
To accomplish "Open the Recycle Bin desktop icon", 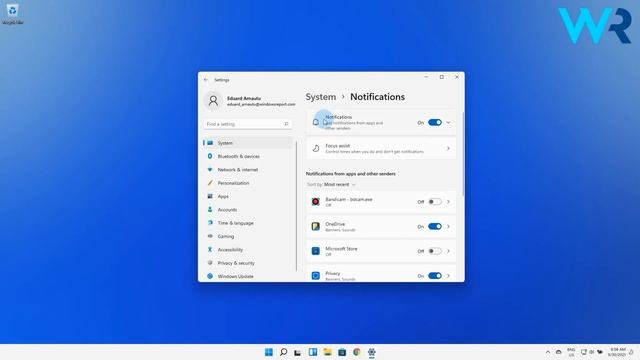I will (12, 13).
